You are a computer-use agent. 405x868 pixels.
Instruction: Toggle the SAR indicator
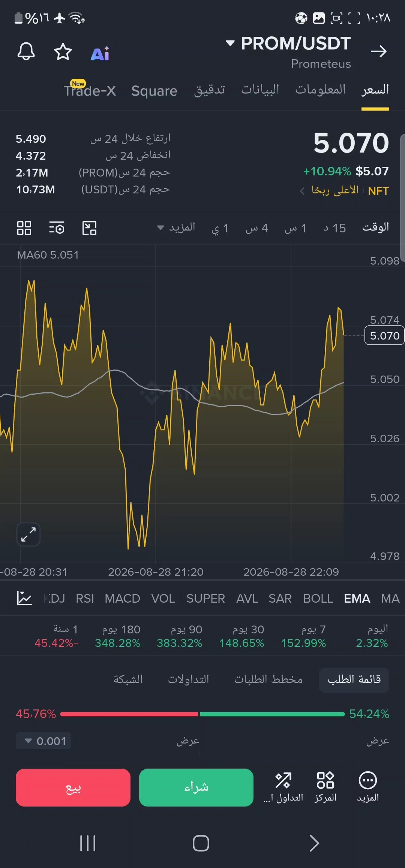coord(280,599)
